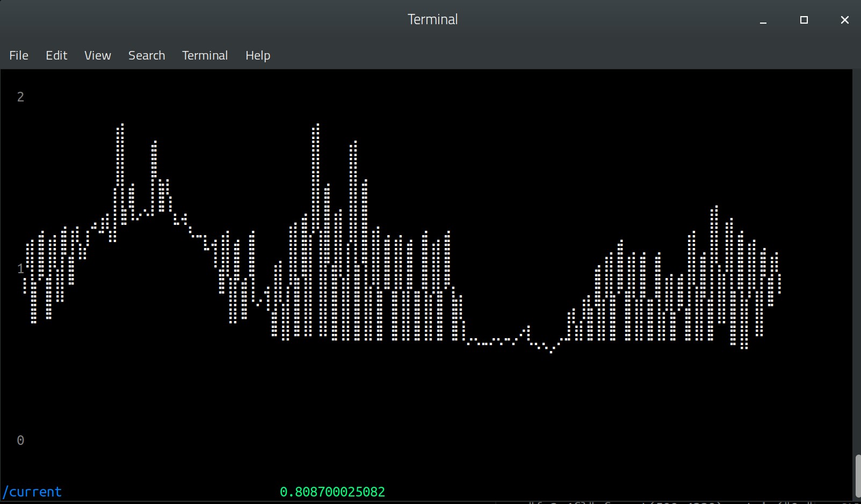
Task: Open the File menu
Action: tap(19, 55)
